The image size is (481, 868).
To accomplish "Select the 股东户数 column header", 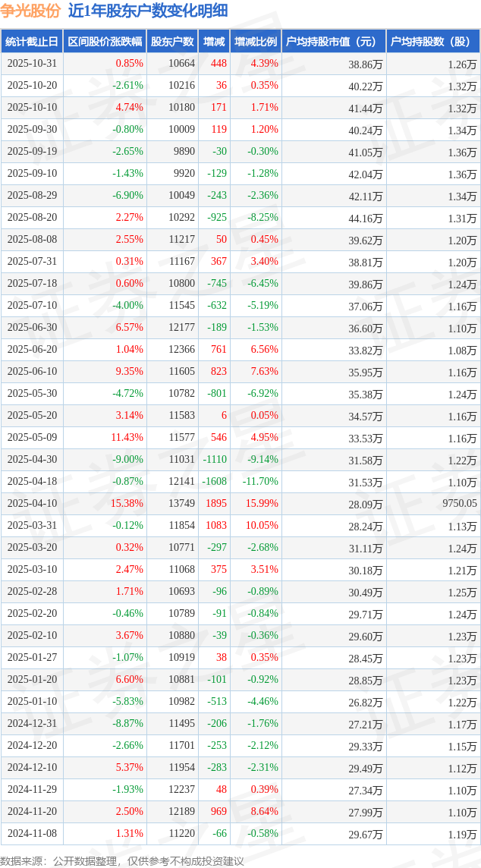I will [x=172, y=42].
